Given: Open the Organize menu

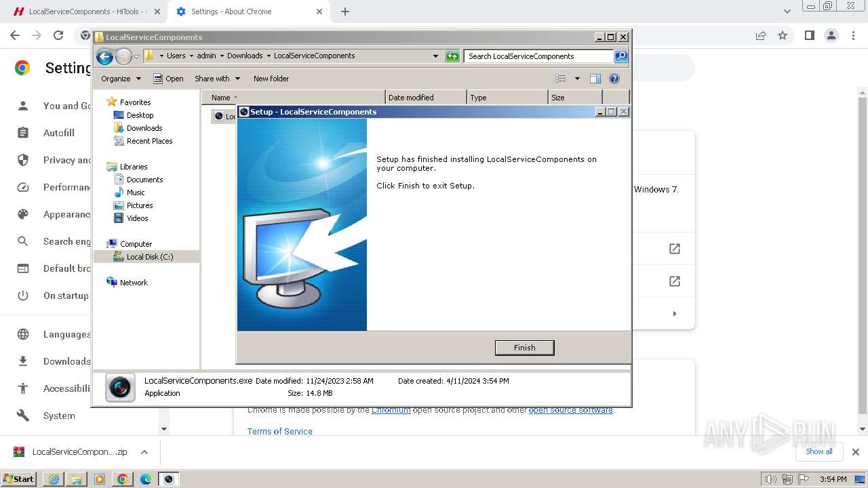Looking at the screenshot, I should (x=121, y=79).
